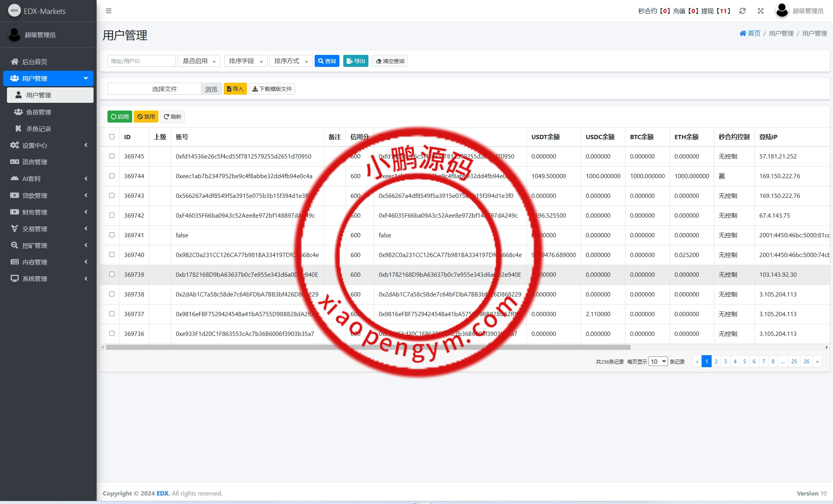833x504 pixels.
Task: Open the records-per-page select box
Action: coord(658,361)
